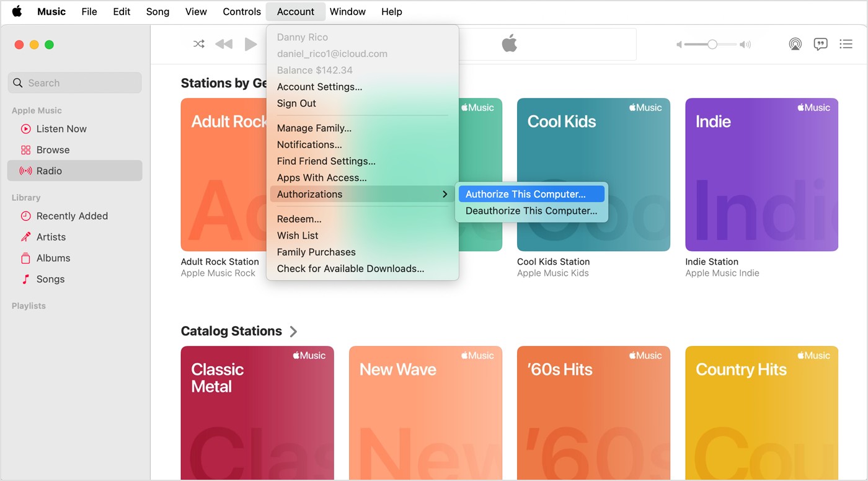Open Listen Now in sidebar
Viewport: 868px width, 481px height.
click(74, 129)
